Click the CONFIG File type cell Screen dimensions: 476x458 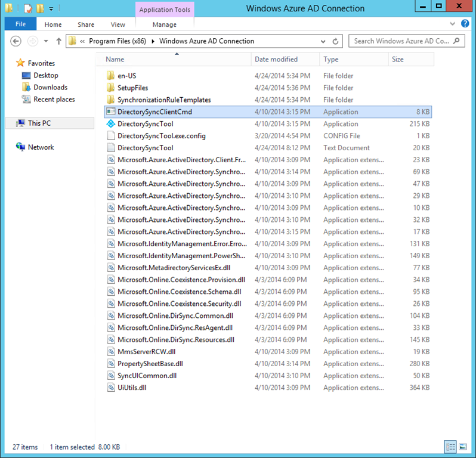[342, 135]
